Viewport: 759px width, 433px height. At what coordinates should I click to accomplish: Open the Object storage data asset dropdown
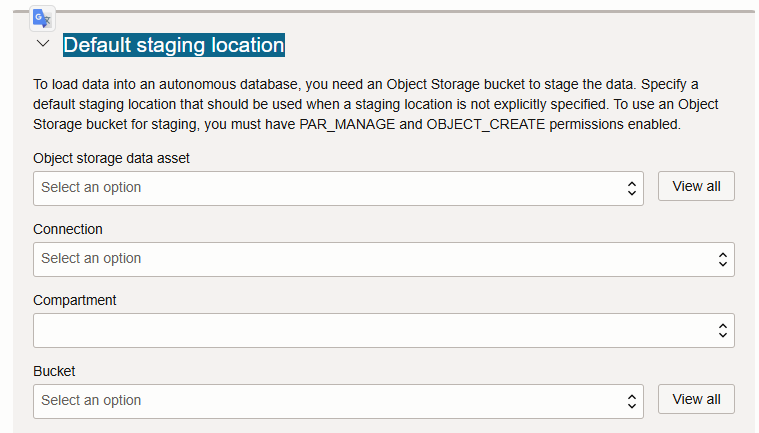[x=338, y=188]
